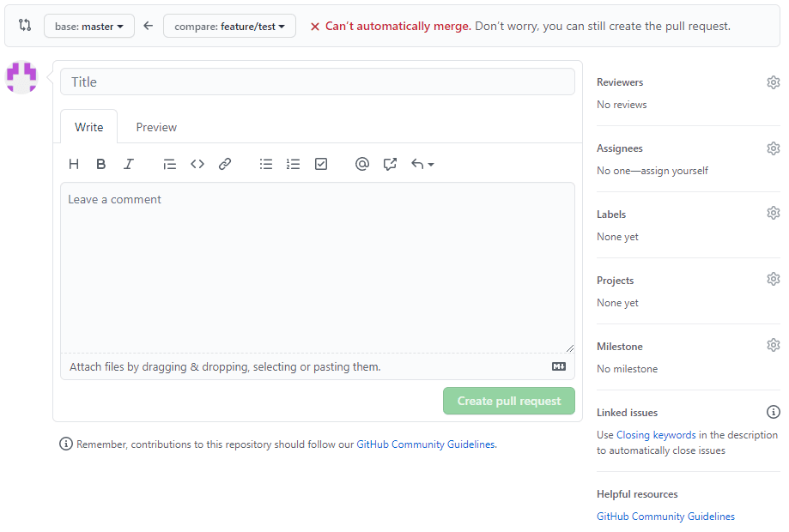This screenshot has width=789, height=532.
Task: Switch to the Preview tab
Action: (155, 126)
